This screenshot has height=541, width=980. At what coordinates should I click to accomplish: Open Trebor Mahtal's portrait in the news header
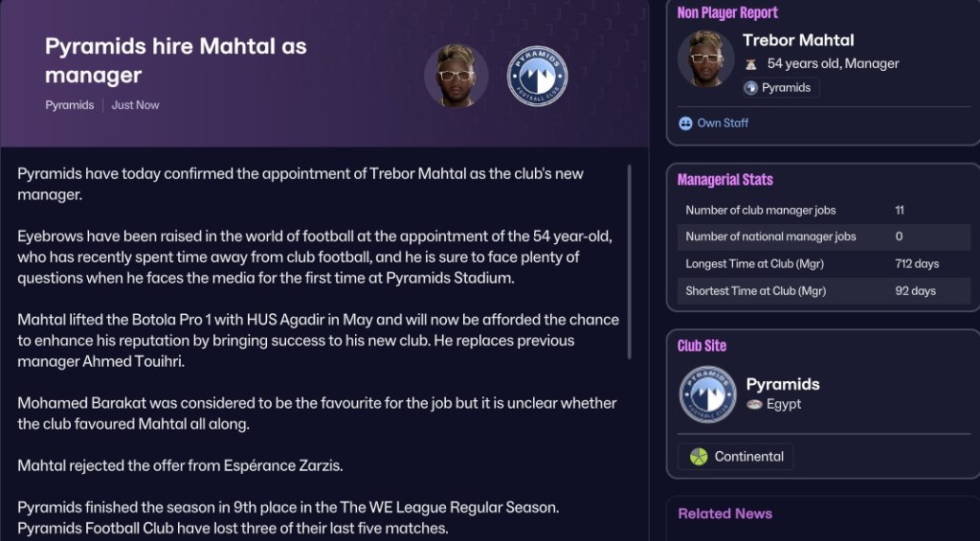(x=457, y=76)
